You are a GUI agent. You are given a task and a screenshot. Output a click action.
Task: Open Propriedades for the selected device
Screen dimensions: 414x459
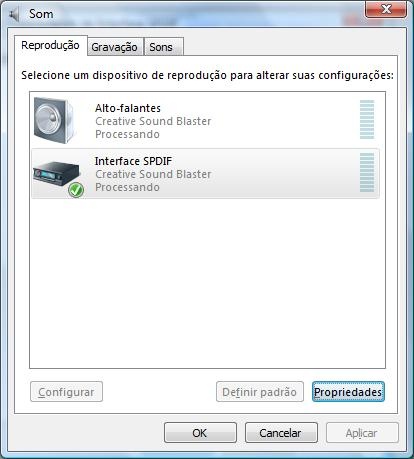[348, 392]
